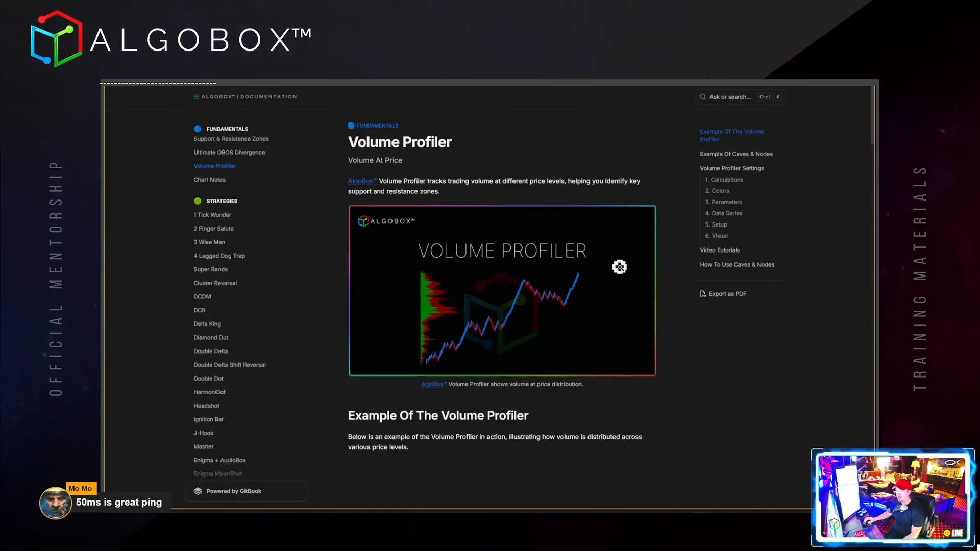Screen dimensions: 980x551
Task: Open Headshot strategy
Action: point(206,406)
